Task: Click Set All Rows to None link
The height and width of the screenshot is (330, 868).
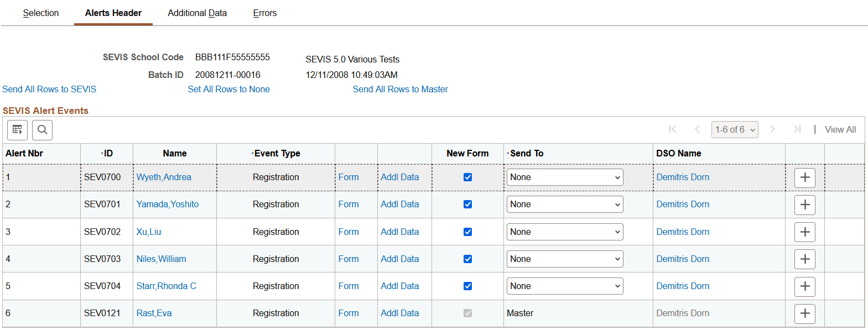Action: (229, 89)
